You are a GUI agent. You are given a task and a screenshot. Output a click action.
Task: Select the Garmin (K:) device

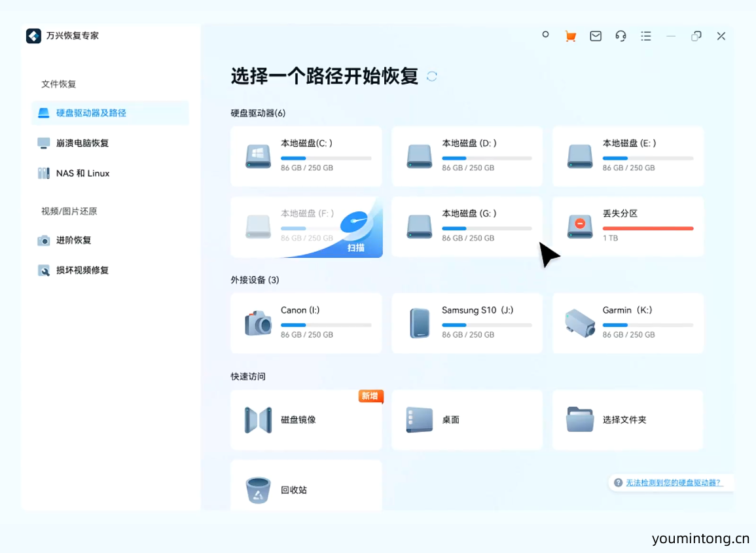click(x=628, y=323)
